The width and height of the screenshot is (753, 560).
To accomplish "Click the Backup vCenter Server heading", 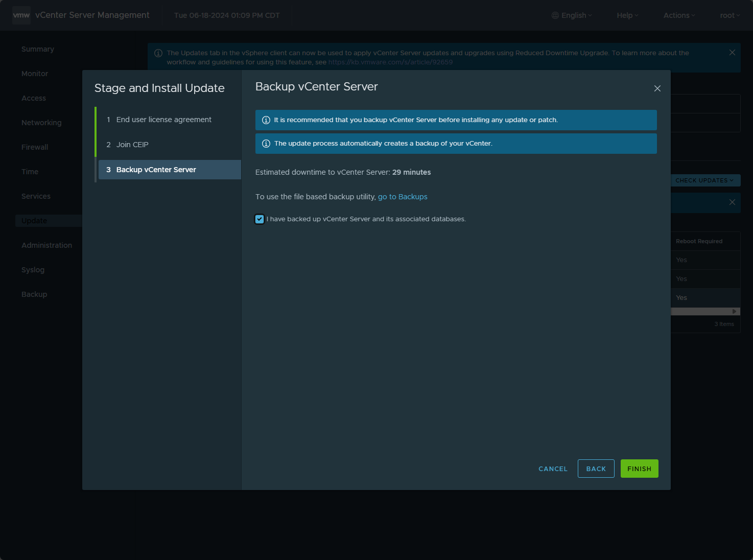I will pos(317,87).
